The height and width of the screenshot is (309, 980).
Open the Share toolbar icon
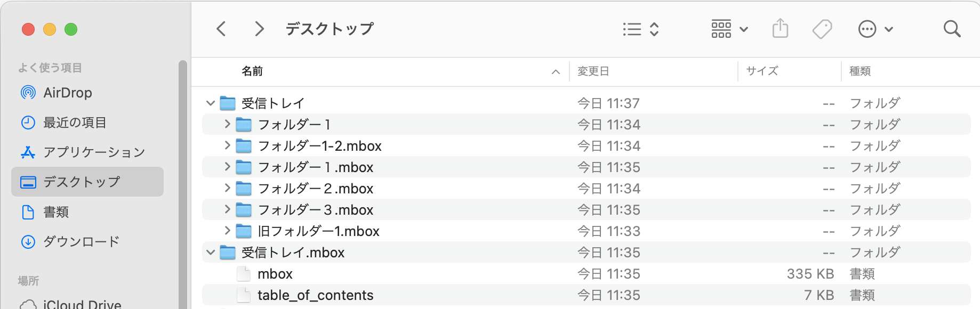click(x=780, y=29)
